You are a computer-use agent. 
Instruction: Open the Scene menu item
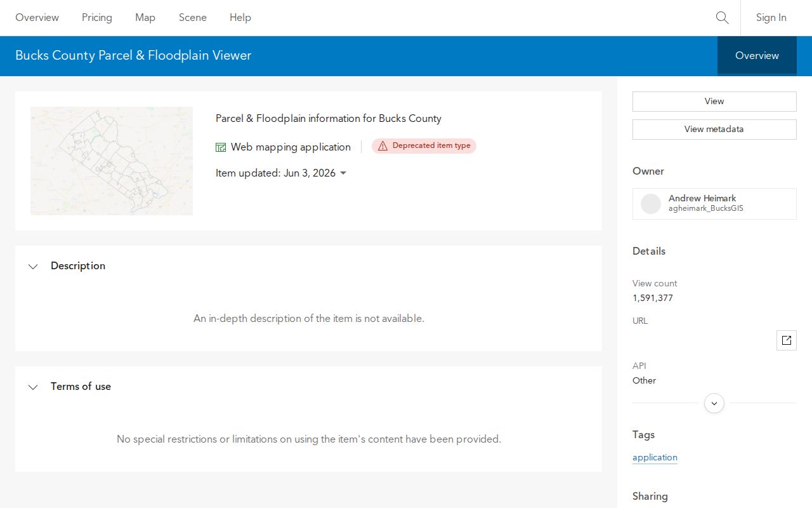193,18
